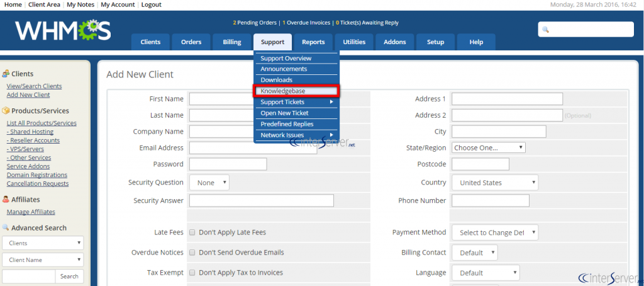Open Domain Registrations sidebar link

tap(37, 175)
